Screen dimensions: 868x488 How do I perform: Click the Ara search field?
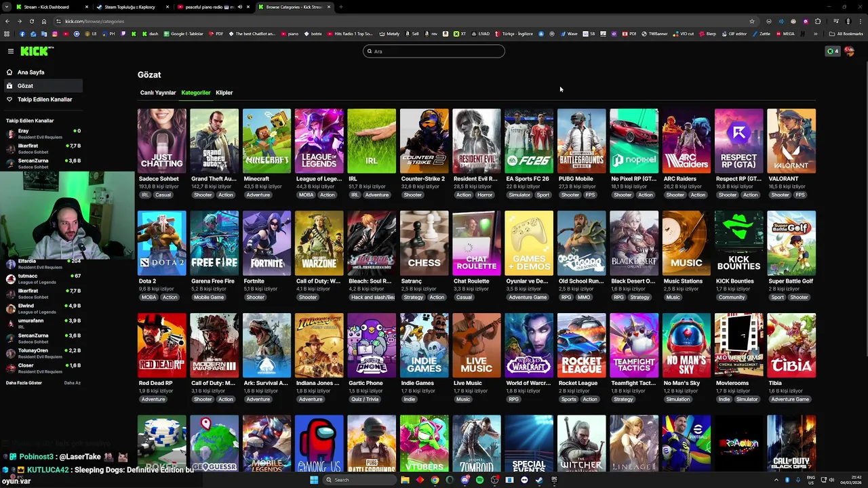pos(434,51)
